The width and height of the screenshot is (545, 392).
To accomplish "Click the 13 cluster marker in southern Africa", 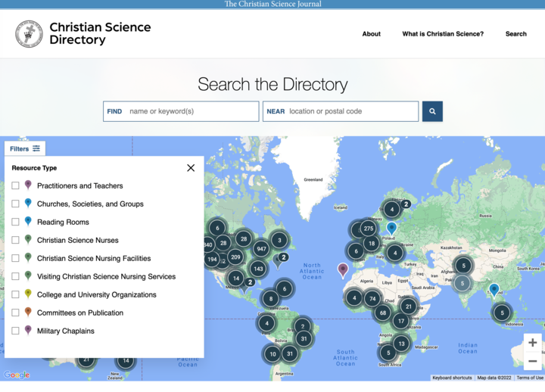I will [x=401, y=344].
